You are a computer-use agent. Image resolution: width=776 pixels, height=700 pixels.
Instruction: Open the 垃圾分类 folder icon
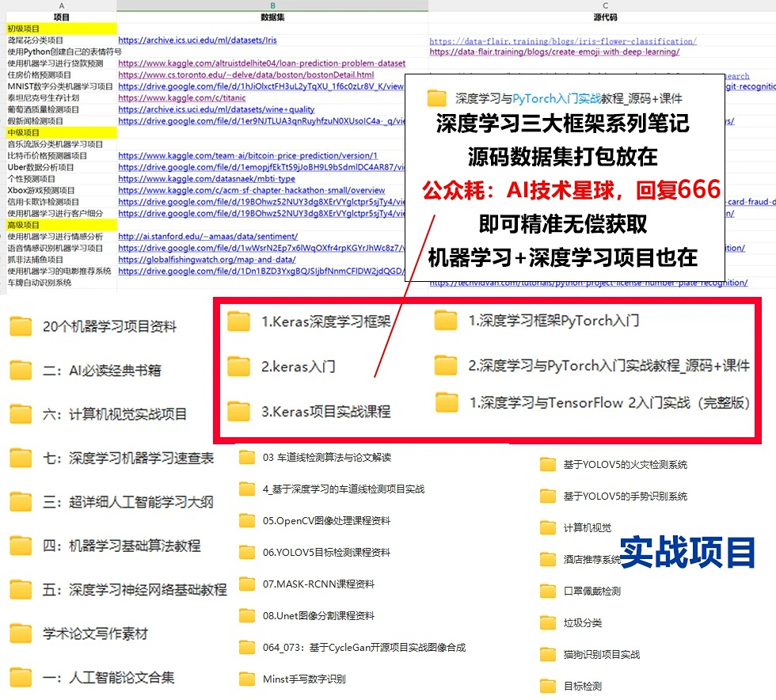point(548,622)
